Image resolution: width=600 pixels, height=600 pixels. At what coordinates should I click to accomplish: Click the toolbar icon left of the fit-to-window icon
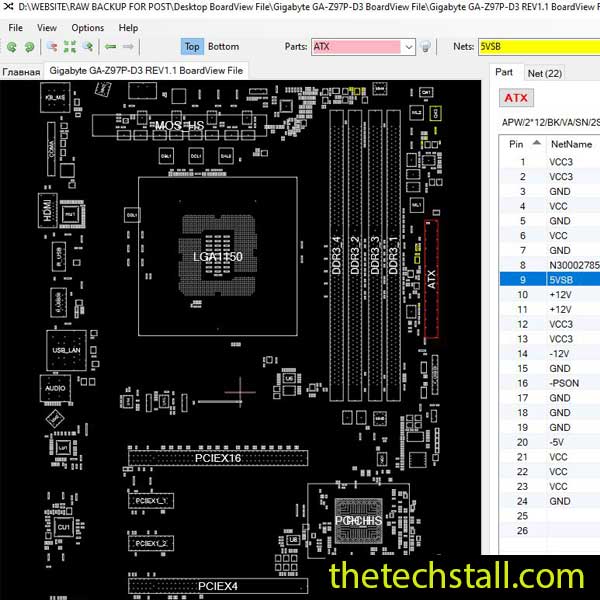51,46
